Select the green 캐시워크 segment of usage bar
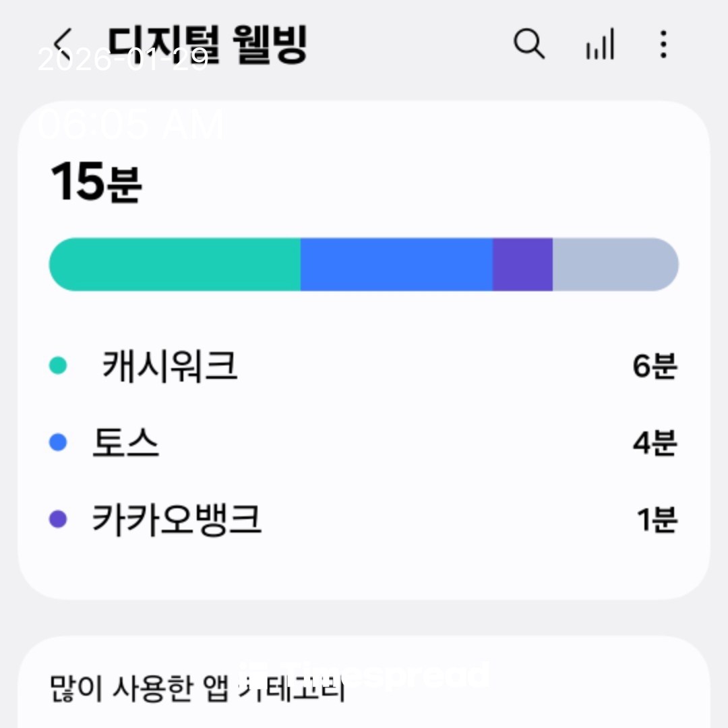728x728 pixels. 175,264
